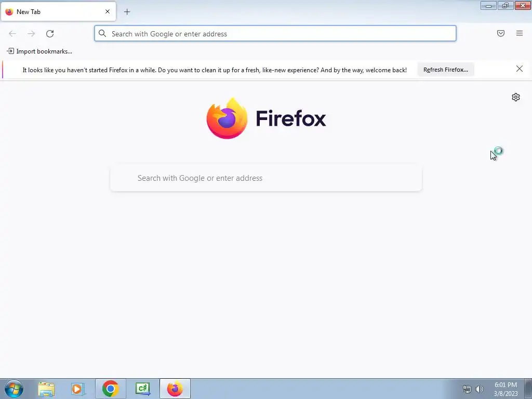
Task: Switch to the C# app in the taskbar
Action: tap(143, 389)
